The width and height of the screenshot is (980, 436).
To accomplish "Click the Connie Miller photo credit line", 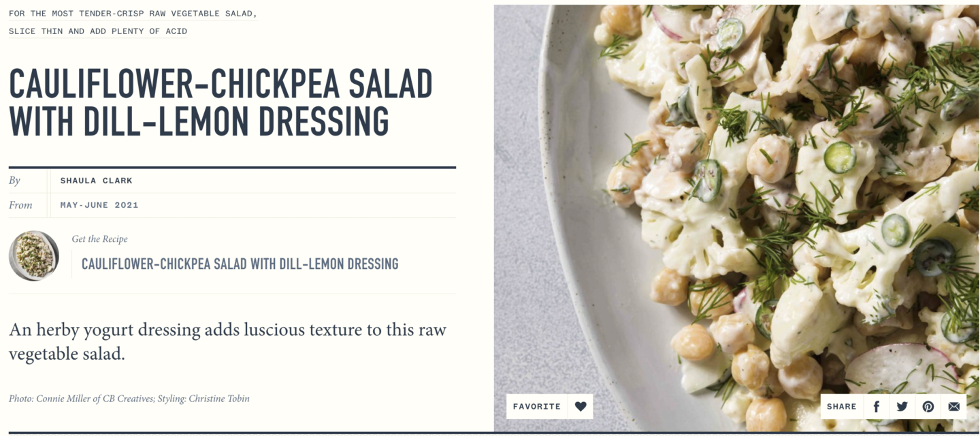I will click(129, 399).
